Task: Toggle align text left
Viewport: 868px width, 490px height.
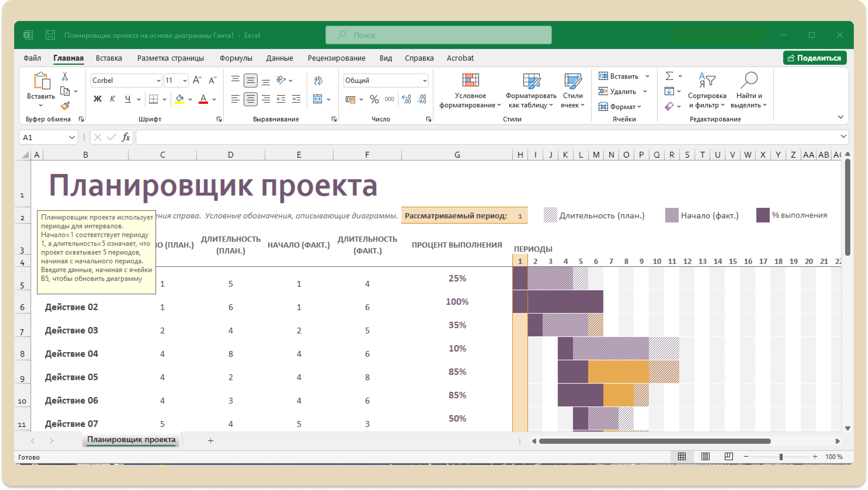Action: click(x=235, y=99)
